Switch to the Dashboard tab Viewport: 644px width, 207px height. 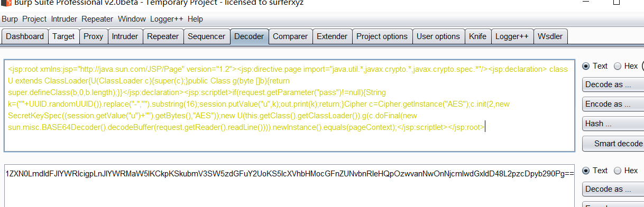pos(25,36)
